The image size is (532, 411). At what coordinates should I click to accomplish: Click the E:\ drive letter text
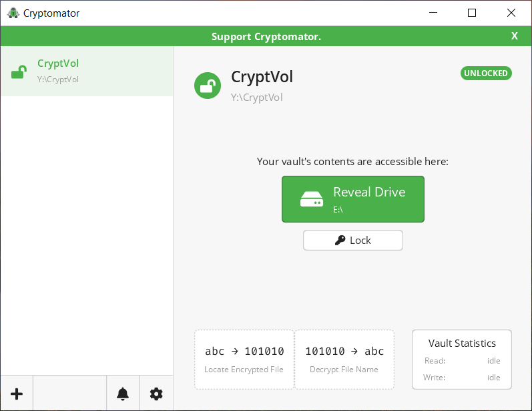coord(338,210)
